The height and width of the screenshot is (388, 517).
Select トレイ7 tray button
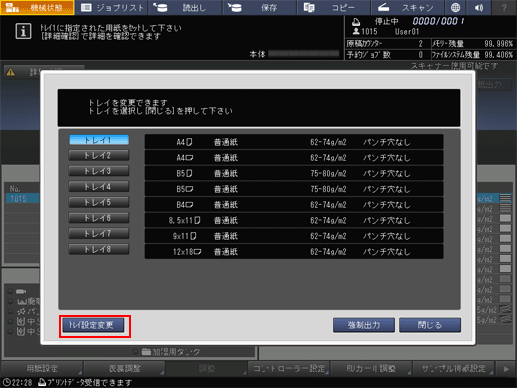click(x=99, y=234)
